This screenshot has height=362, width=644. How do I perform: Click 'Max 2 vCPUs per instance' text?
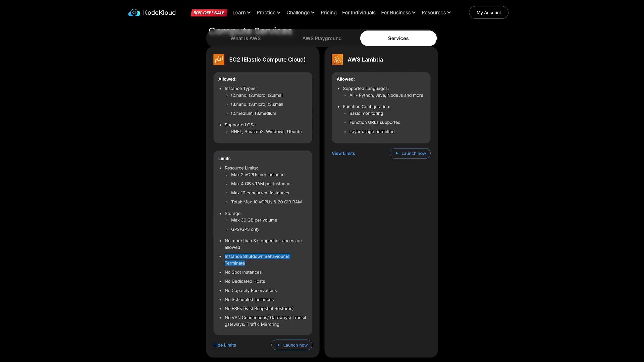coord(258,175)
